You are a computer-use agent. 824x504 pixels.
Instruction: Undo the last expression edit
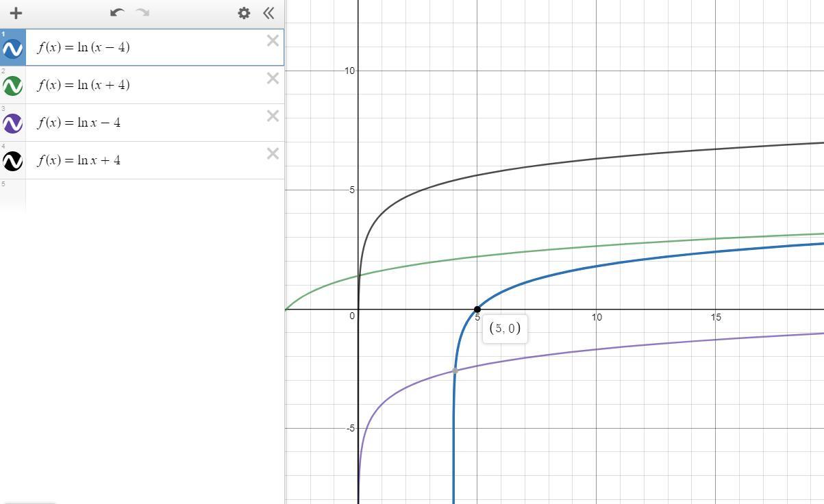click(117, 12)
